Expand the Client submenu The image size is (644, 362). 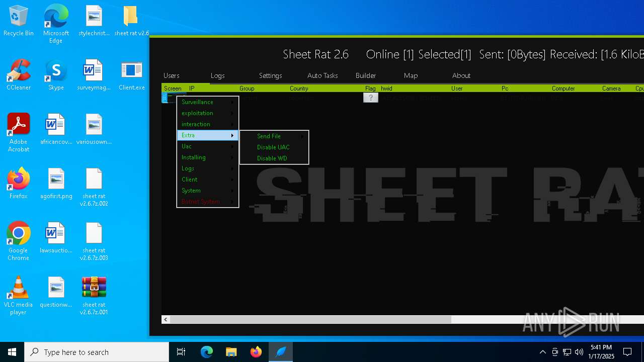point(208,179)
